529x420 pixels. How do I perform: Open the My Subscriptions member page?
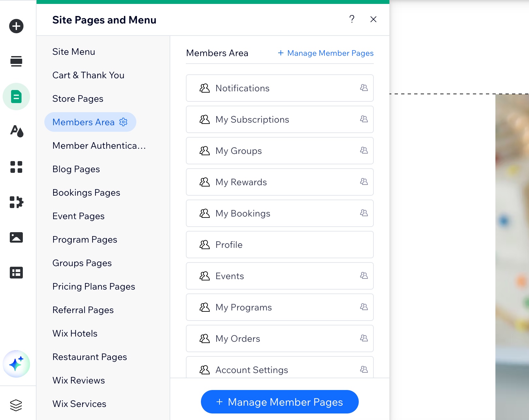[x=280, y=119]
